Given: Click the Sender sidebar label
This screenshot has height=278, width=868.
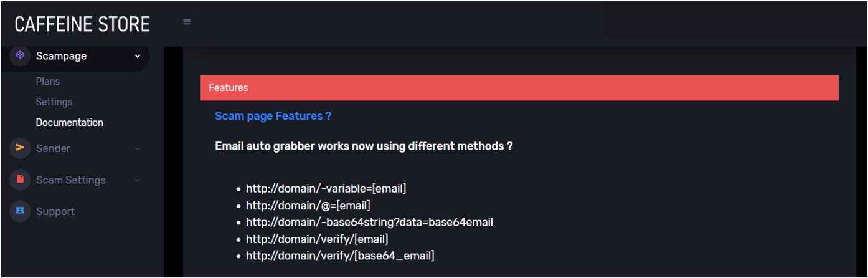Looking at the screenshot, I should point(53,148).
